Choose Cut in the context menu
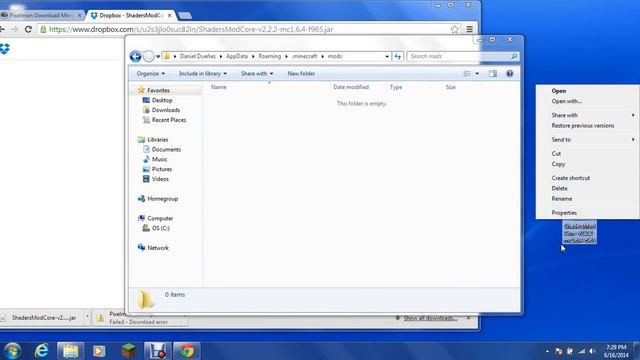Viewport: 640px width, 360px height. 556,153
